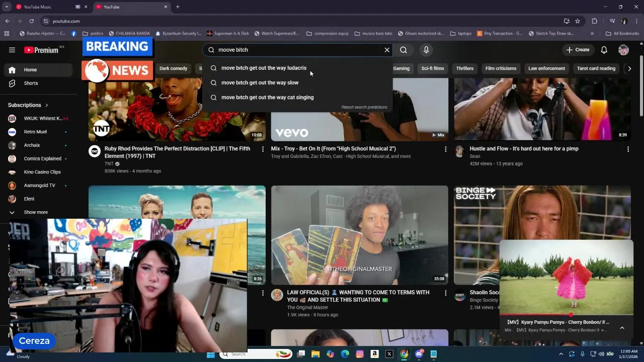Expand the Subscriptions section chevron
The image size is (644, 362).
coord(46,105)
